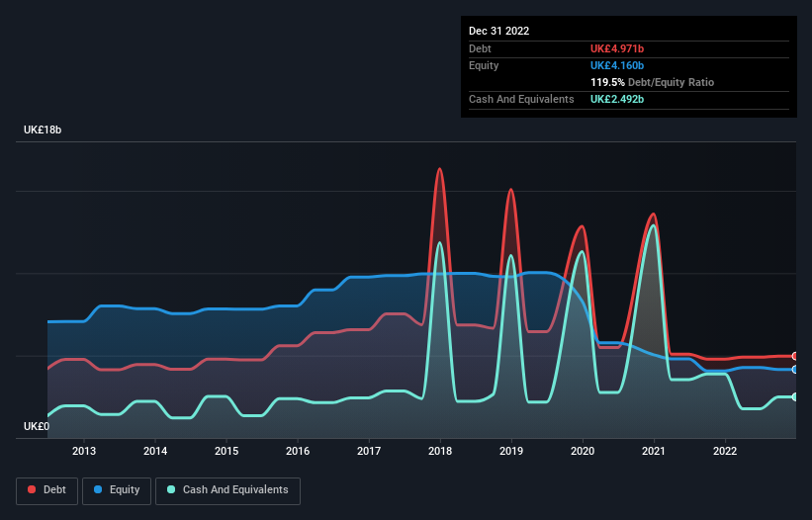Image resolution: width=812 pixels, height=520 pixels.
Task: Select the 2014 x-axis label
Action: pos(155,451)
